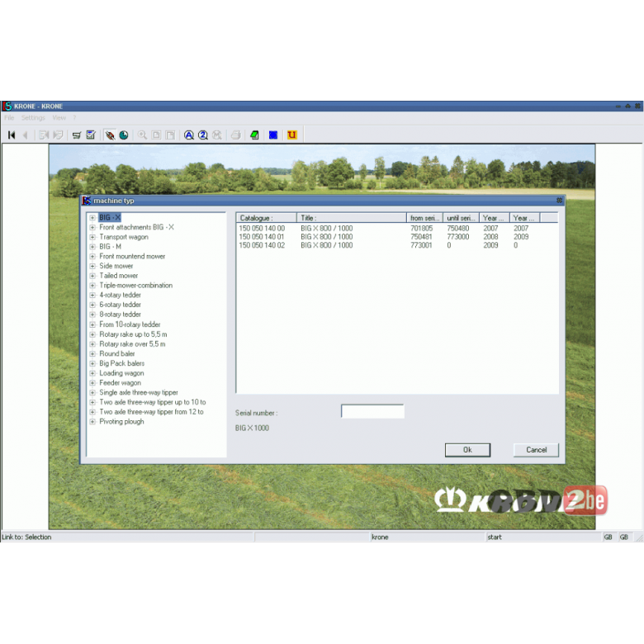This screenshot has height=644, width=644.
Task: Select Two axle three-way tipper from 12 to
Action: (151, 412)
